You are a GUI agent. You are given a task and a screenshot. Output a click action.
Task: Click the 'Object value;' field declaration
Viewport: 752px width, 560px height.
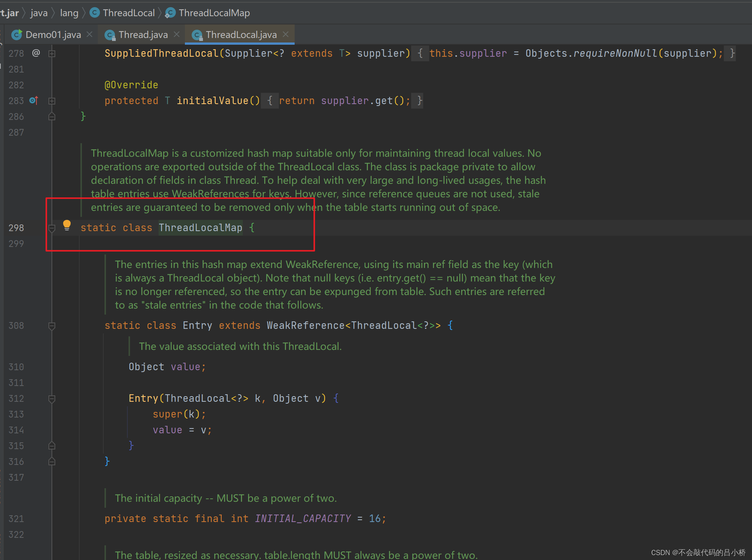click(x=167, y=367)
